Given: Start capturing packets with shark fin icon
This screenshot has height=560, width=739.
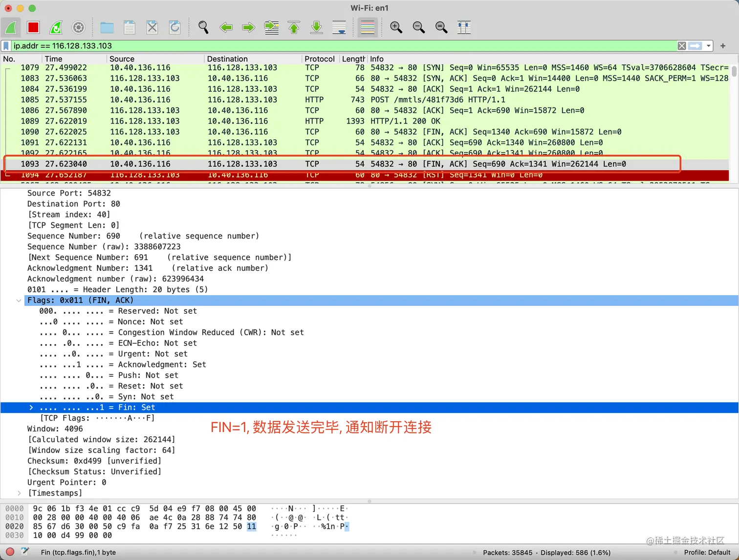Looking at the screenshot, I should pos(11,27).
